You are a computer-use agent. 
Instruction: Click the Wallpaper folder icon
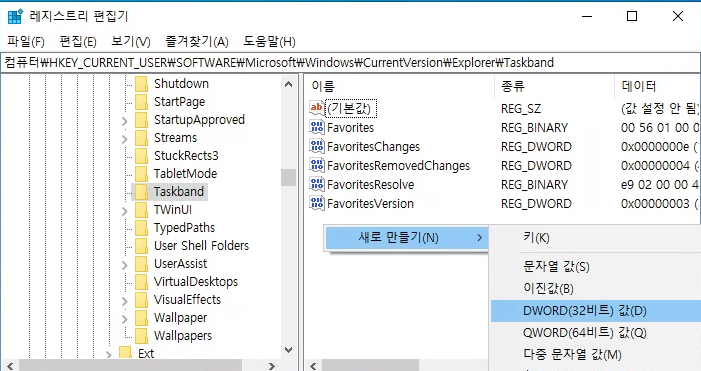[141, 318]
